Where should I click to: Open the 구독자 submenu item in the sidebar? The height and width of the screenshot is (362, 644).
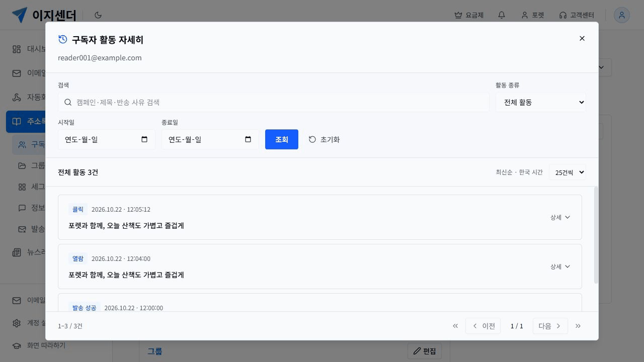pos(29,145)
